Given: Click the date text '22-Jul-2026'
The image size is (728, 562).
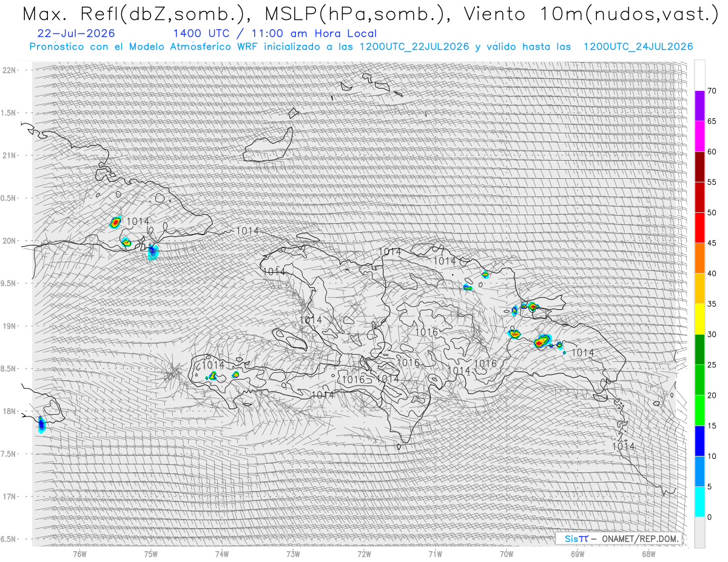Looking at the screenshot, I should point(75,34).
